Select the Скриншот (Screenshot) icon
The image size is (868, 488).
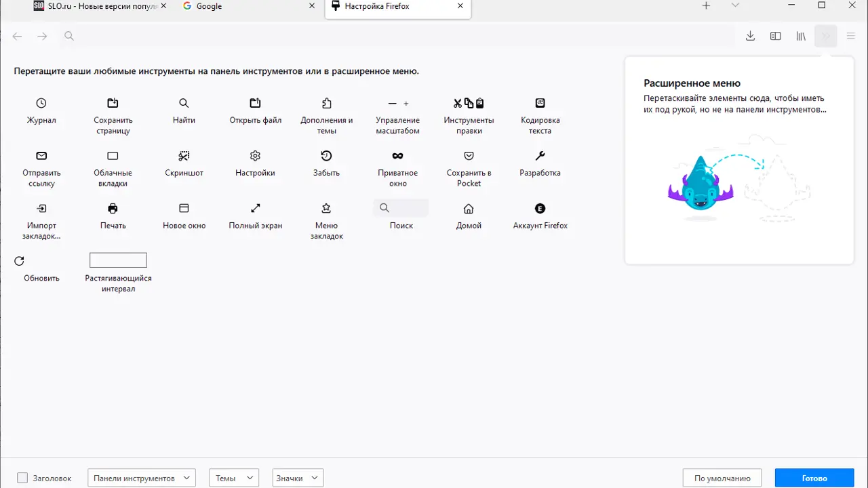184,156
